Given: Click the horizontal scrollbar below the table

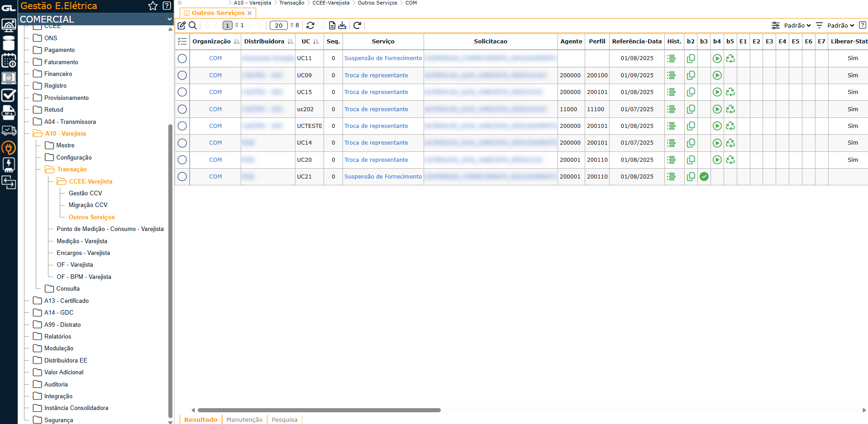Looking at the screenshot, I should [x=319, y=410].
